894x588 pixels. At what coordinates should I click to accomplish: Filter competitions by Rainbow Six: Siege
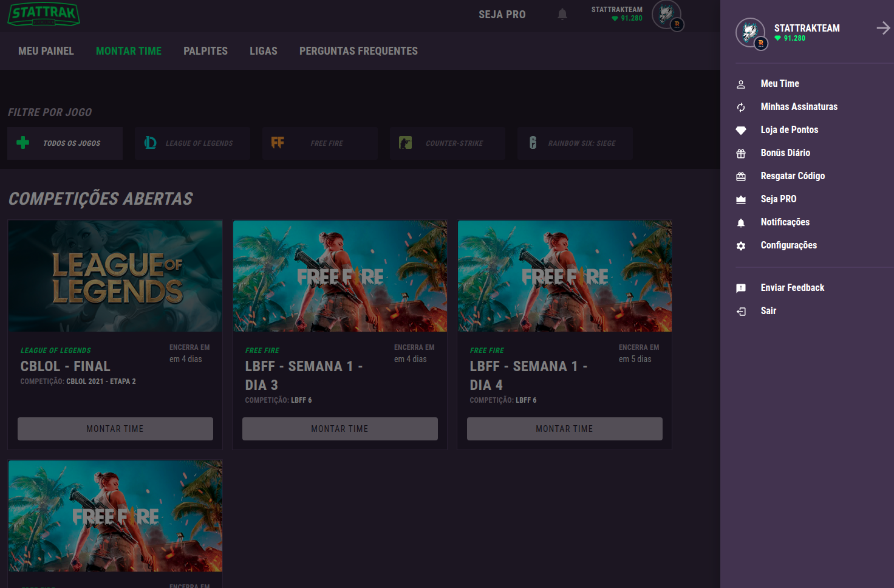[575, 143]
